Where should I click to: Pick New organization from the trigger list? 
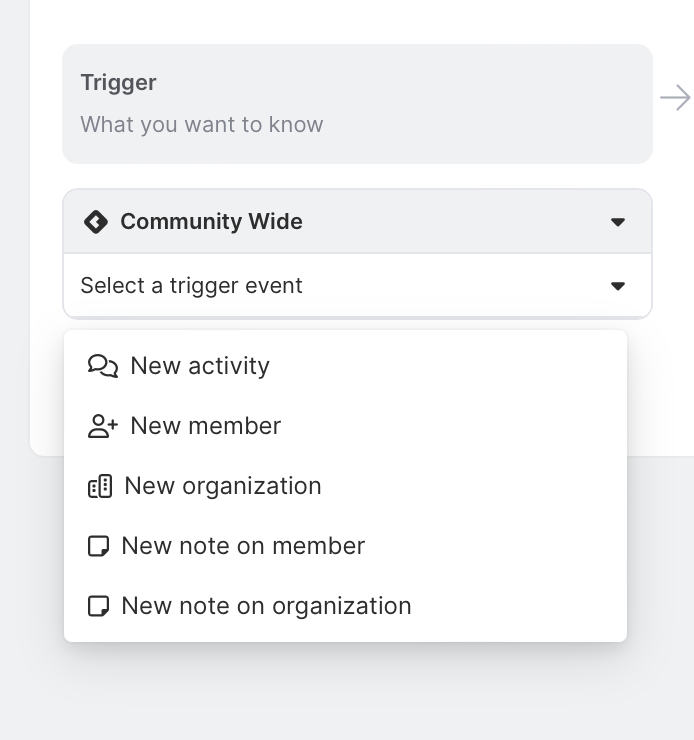click(x=223, y=486)
